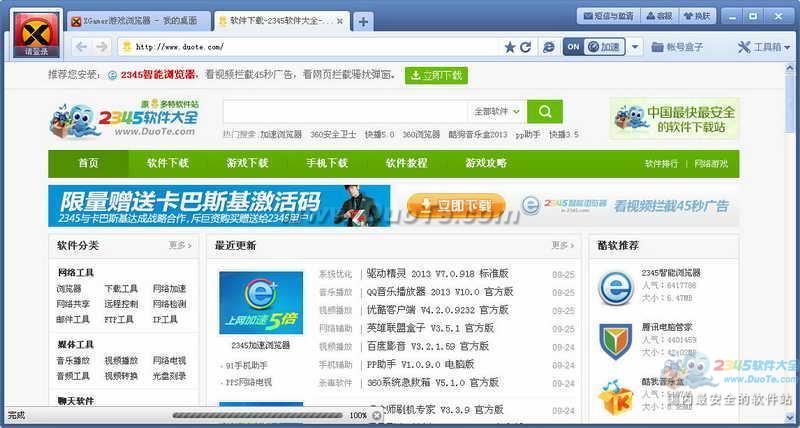Switch browser engine with IE icon
Image resolution: width=800 pixels, height=428 pixels.
[x=549, y=47]
